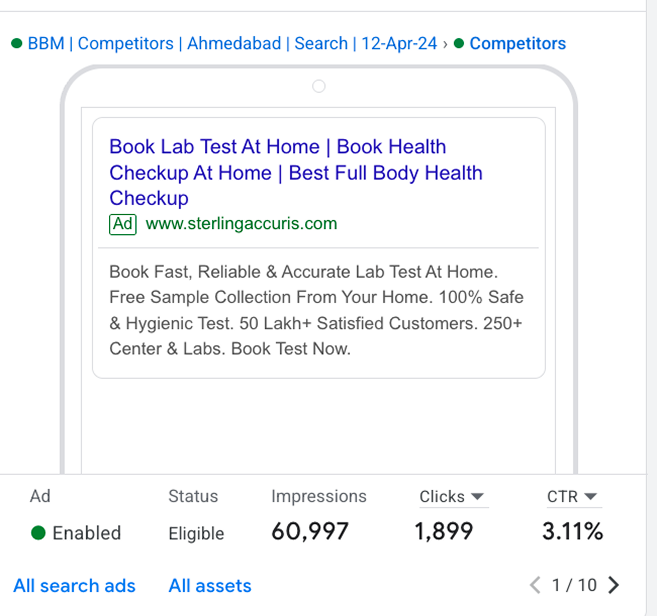Viewport: 657px width, 616px height.
Task: Click the green ad group status dot
Action: (459, 43)
